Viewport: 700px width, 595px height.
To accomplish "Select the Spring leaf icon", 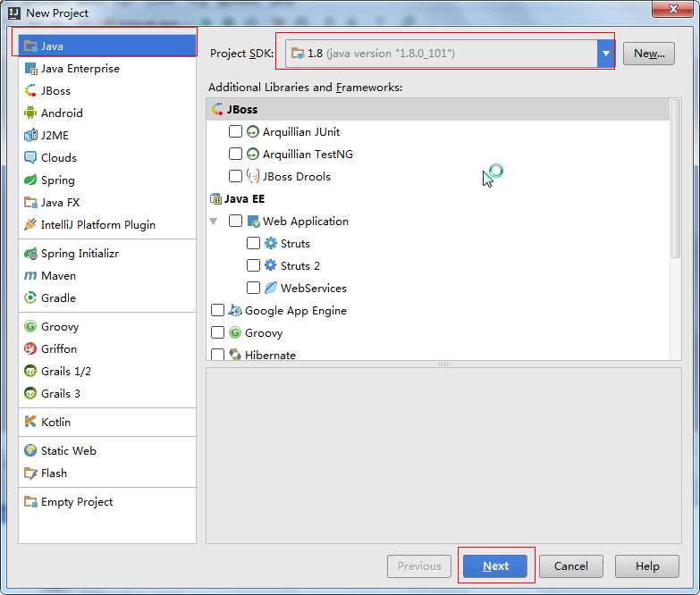I will (30, 180).
